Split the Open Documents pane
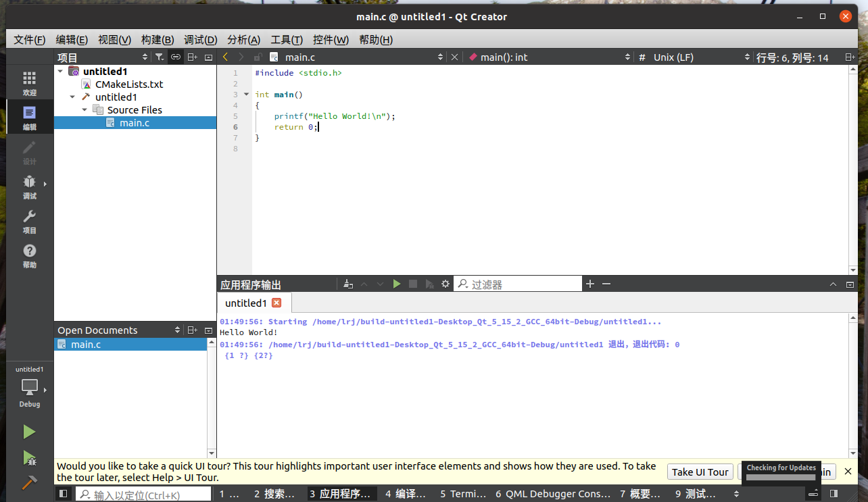 193,330
